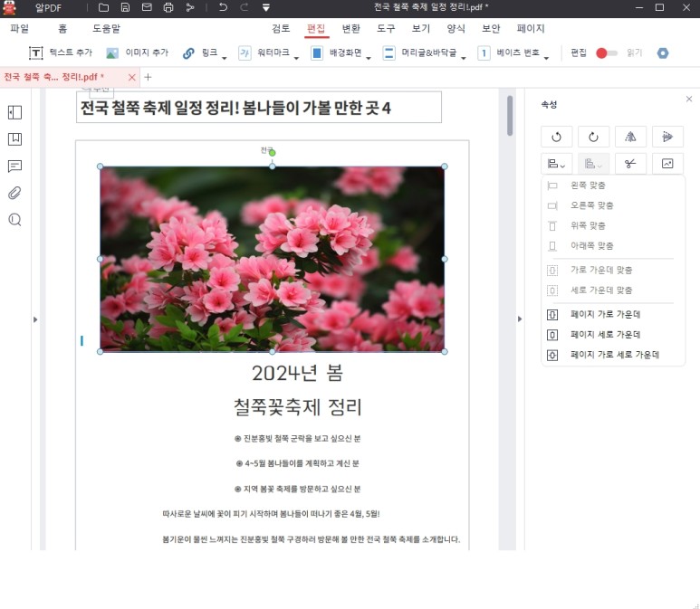Click the email envelope icon

click(x=147, y=7)
